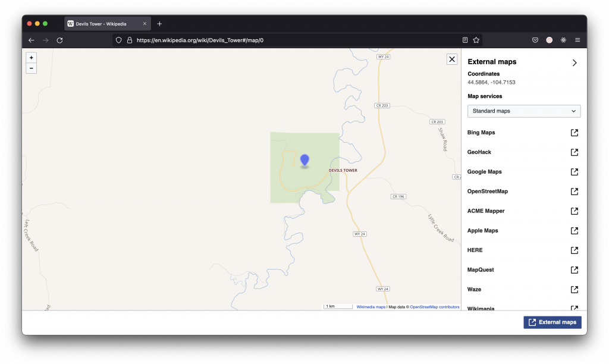609x364 pixels.
Task: Click the OpenStreetMap external link icon
Action: (574, 192)
